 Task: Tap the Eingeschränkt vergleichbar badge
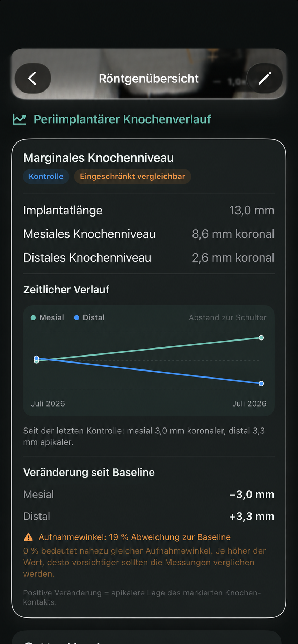point(132,176)
